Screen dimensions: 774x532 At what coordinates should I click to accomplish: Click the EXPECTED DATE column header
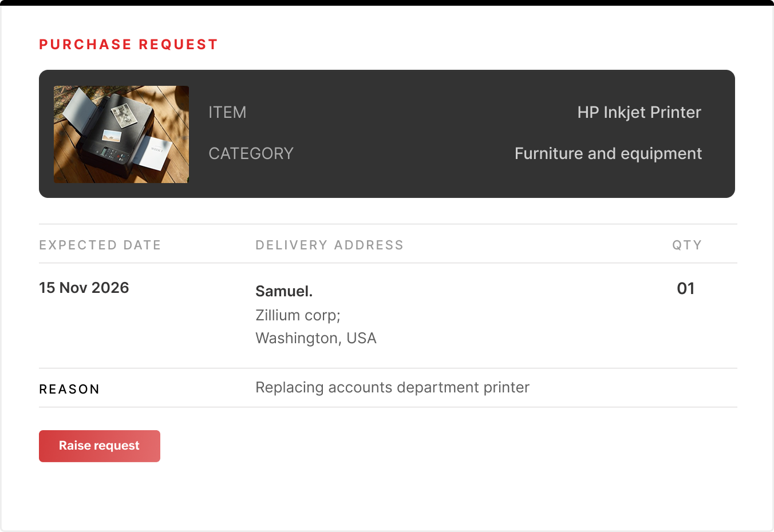pos(100,245)
